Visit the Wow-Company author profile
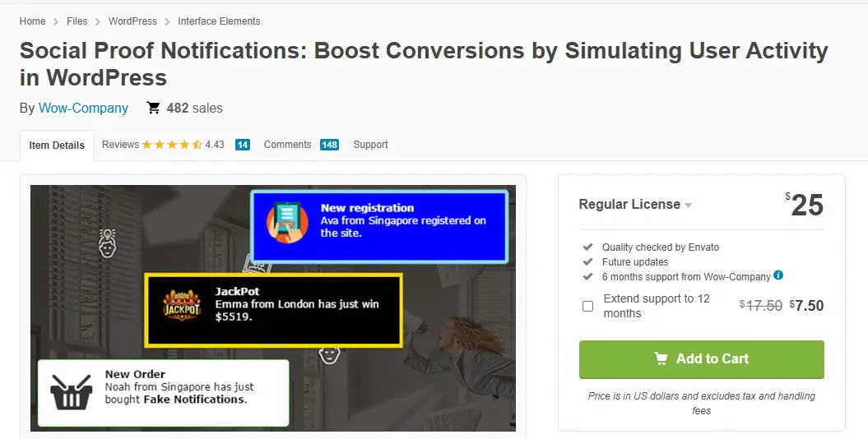The height and width of the screenshot is (439, 868). click(83, 108)
